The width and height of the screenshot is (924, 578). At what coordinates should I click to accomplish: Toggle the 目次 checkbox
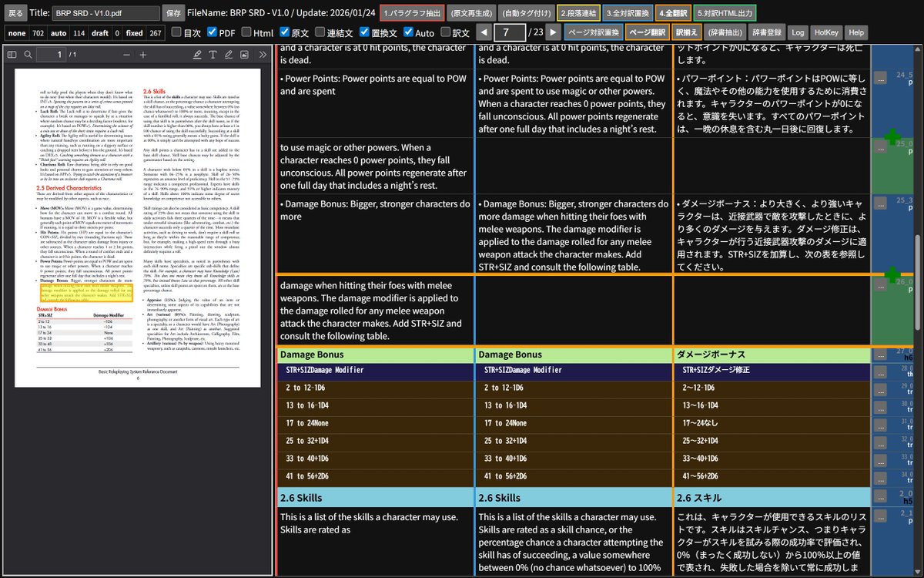176,32
